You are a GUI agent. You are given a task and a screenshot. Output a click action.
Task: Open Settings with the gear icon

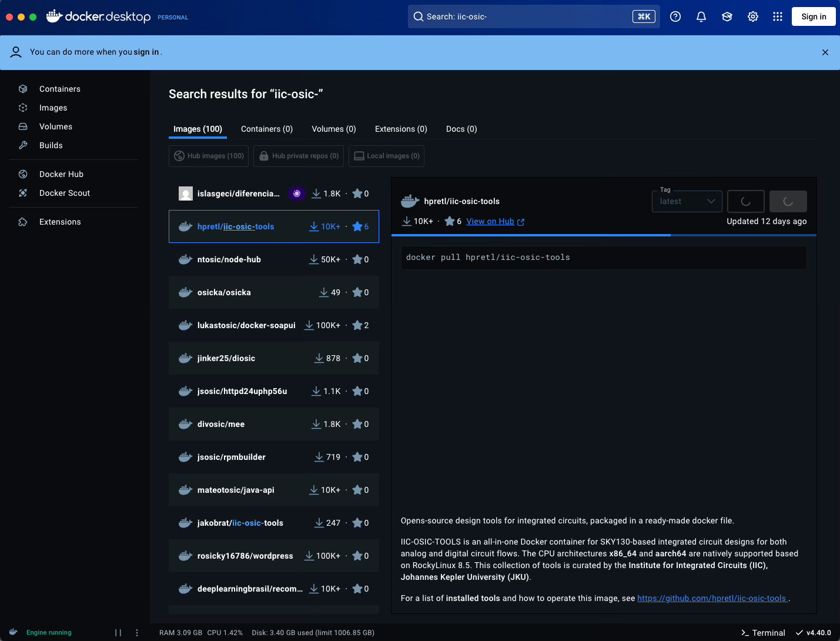[753, 16]
